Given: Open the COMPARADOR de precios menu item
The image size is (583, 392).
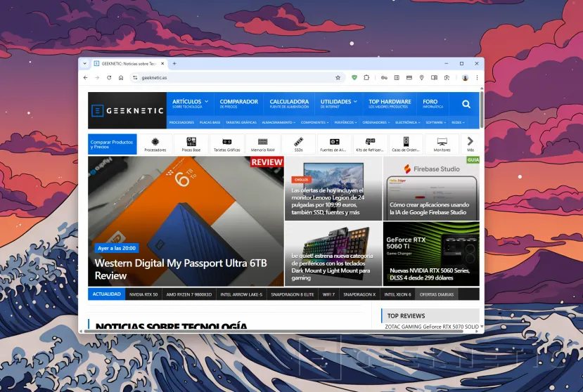Looking at the screenshot, I should pyautogui.click(x=238, y=104).
